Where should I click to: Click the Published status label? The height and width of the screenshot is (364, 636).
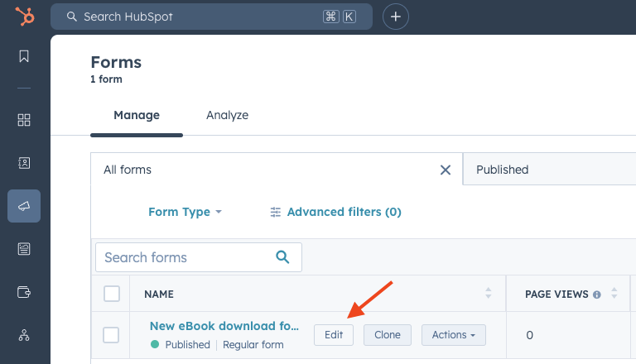tap(187, 344)
